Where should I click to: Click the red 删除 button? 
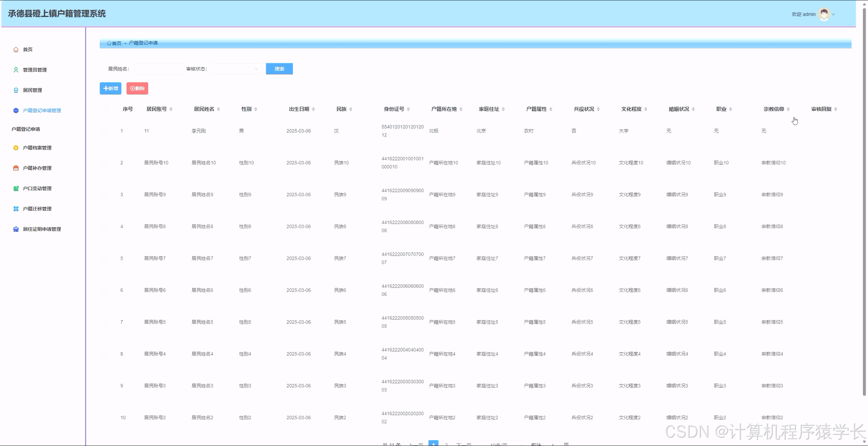point(137,89)
